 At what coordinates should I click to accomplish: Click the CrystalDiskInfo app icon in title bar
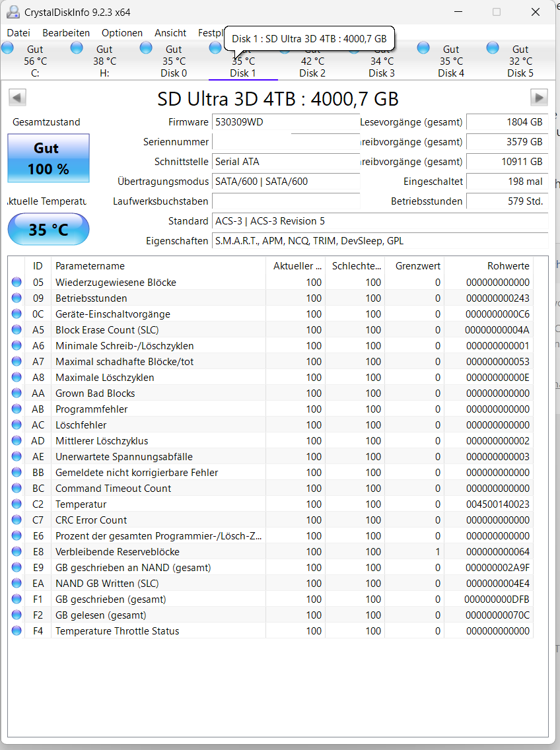coord(13,12)
